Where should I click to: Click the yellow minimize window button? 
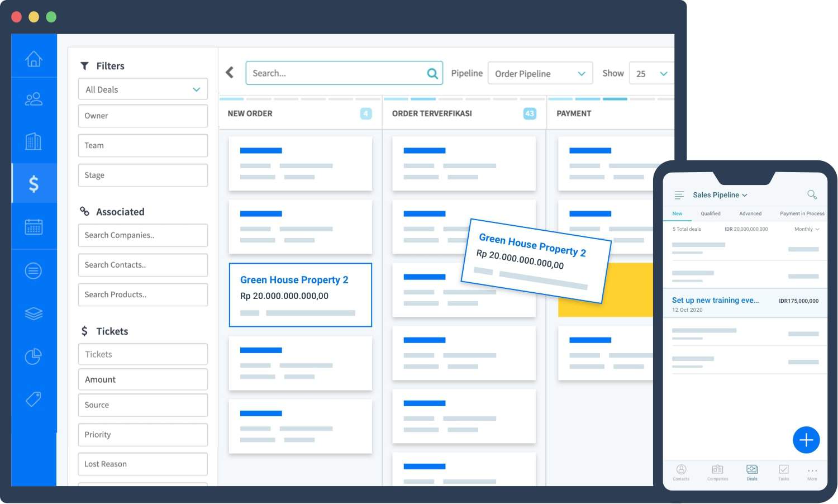coord(34,17)
